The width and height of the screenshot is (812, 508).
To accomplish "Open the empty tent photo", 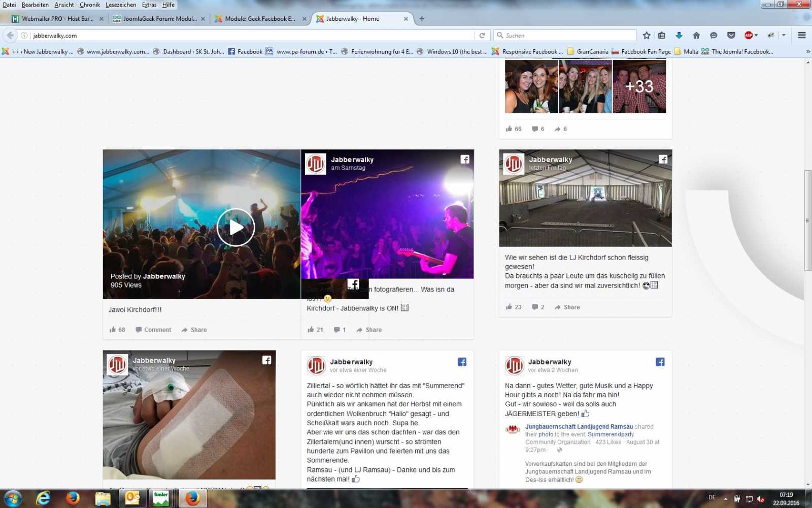I will pos(585,198).
